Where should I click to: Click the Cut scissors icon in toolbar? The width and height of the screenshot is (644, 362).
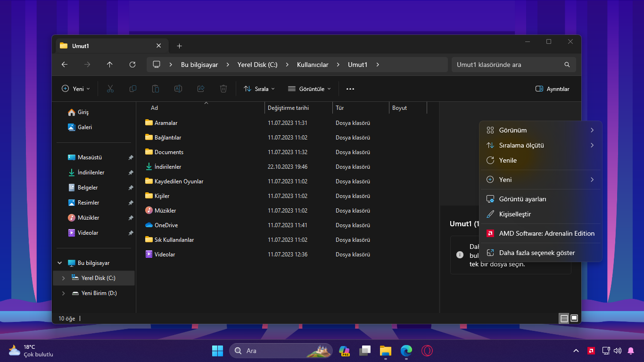point(110,89)
